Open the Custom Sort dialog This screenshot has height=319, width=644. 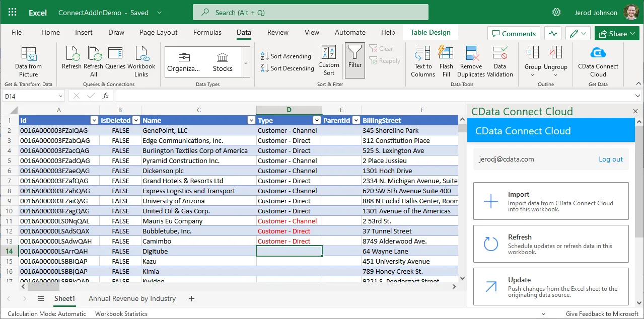(x=329, y=61)
